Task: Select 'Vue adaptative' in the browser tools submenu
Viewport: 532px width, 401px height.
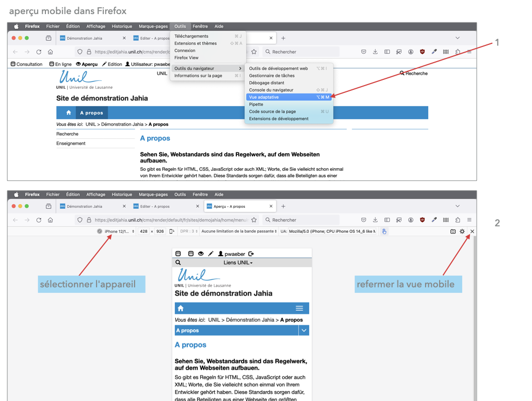Action: click(264, 97)
